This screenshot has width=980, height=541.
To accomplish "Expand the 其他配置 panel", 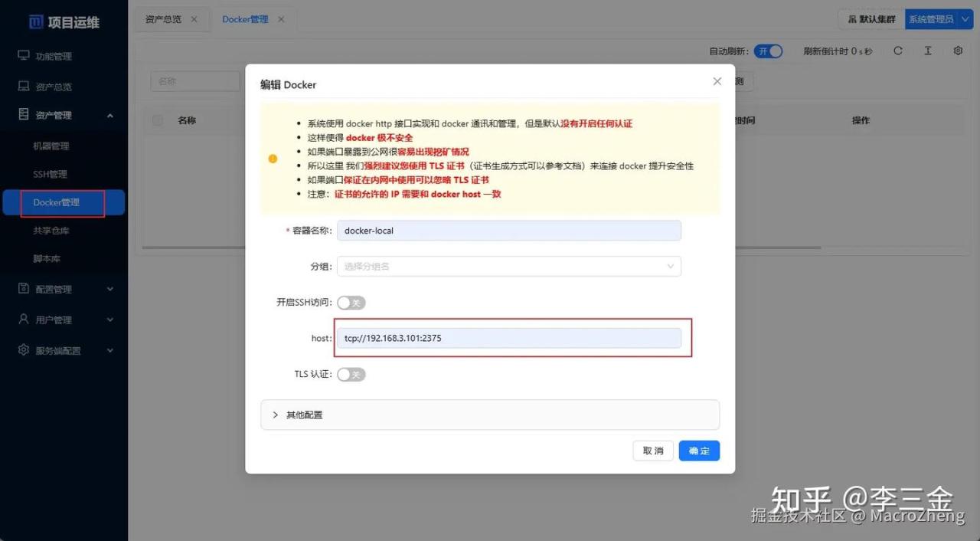I will coord(490,415).
